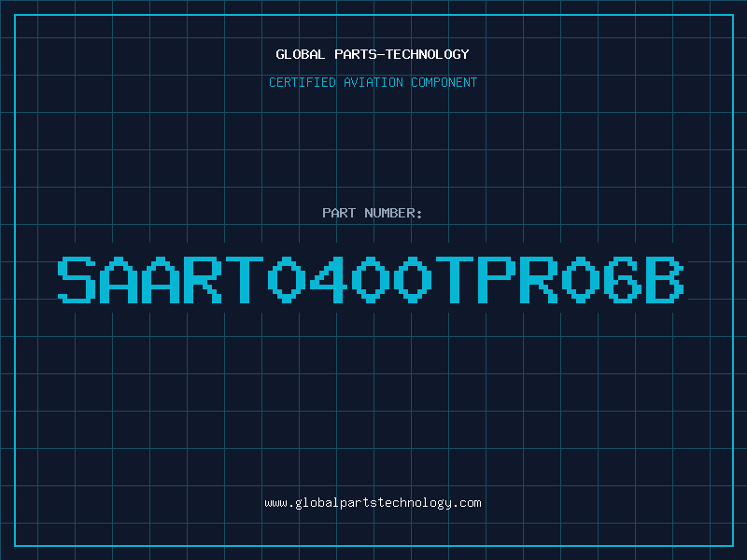This screenshot has width=747, height=560.
Task: Open the www.globalpartstechnology.com link
Action: click(373, 503)
